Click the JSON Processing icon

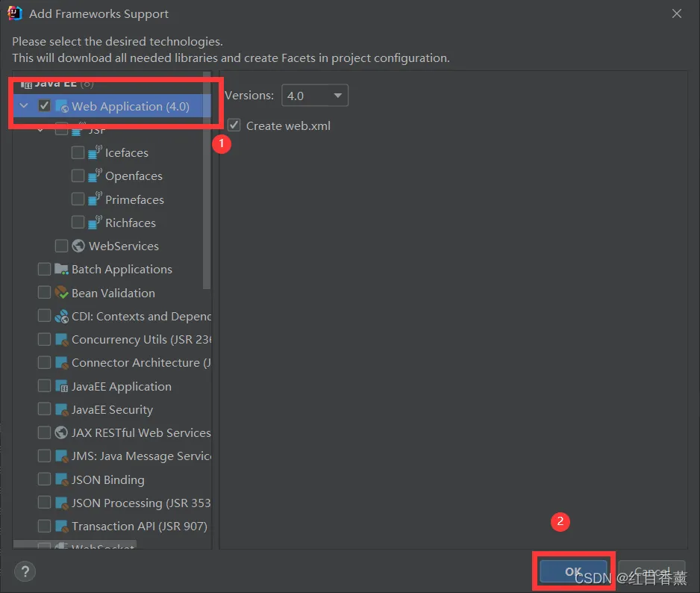61,503
